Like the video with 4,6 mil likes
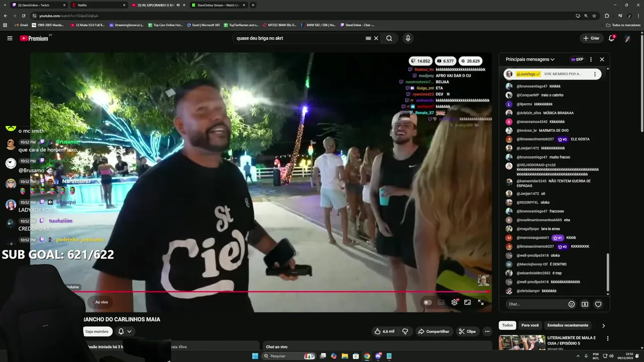 [385, 331]
